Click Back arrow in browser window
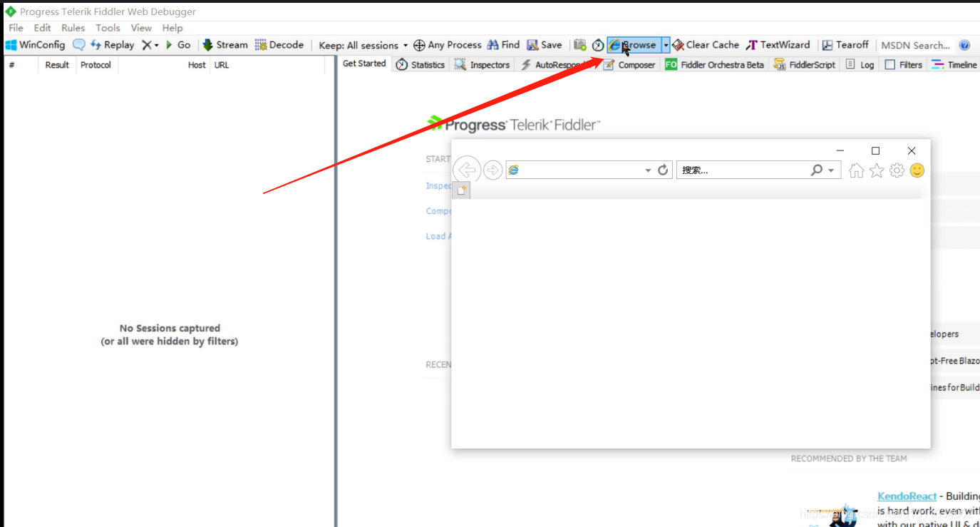 coord(467,170)
